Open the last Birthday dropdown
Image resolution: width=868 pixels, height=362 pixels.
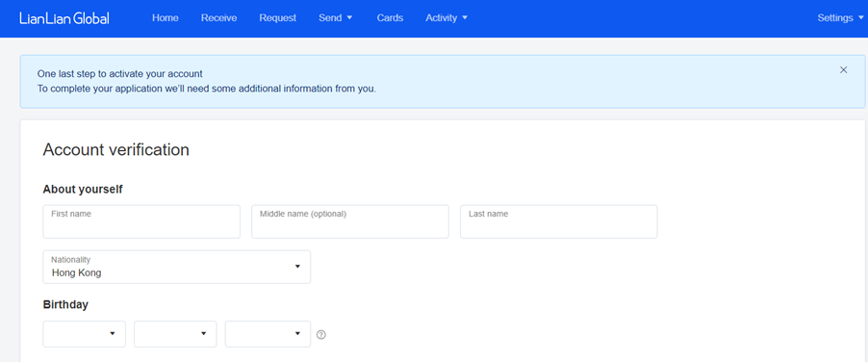pos(268,334)
